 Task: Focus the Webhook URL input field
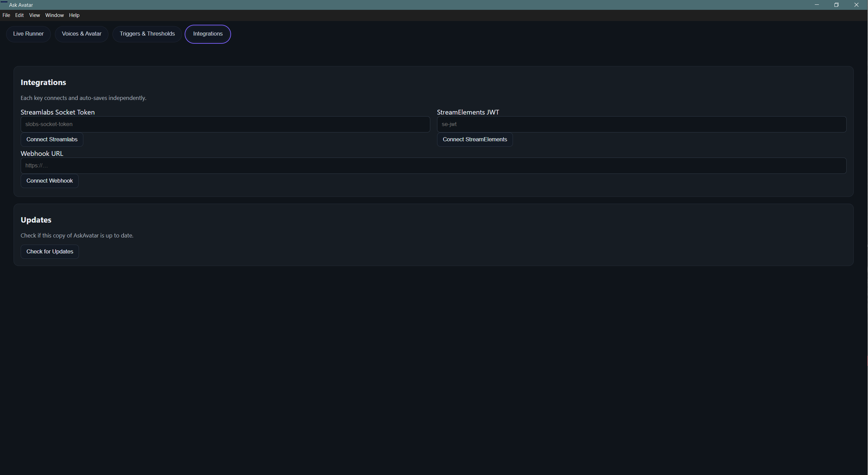click(433, 165)
